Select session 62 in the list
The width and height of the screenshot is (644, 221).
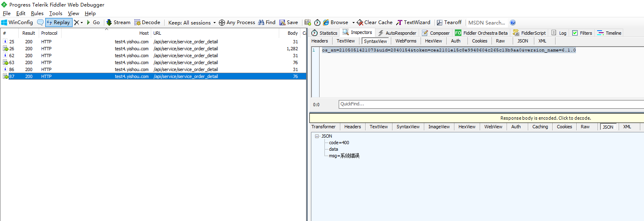coord(153,56)
